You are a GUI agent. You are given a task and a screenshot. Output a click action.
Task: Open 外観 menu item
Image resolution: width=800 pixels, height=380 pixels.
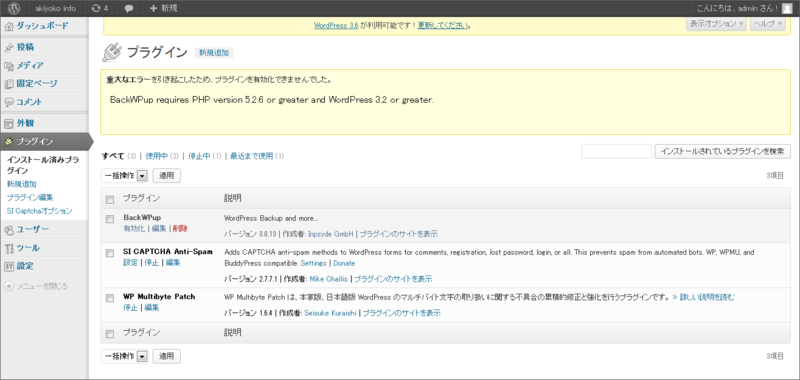(x=25, y=123)
